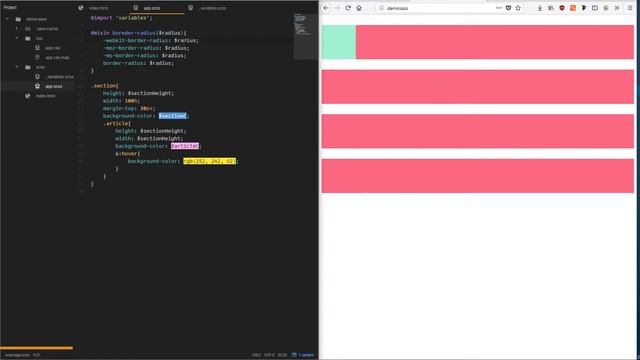The height and width of the screenshot is (360, 640).
Task: Click the editor minimap
Action: click(x=305, y=37)
